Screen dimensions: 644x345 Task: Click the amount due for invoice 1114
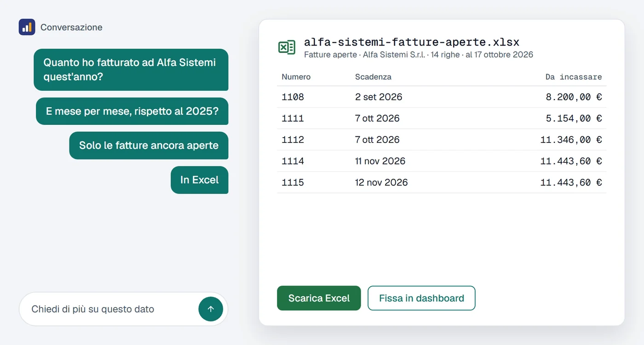(x=571, y=161)
